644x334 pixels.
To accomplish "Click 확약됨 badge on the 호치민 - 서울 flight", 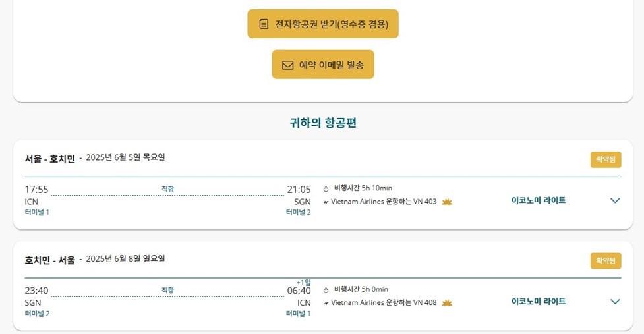I will point(605,261).
